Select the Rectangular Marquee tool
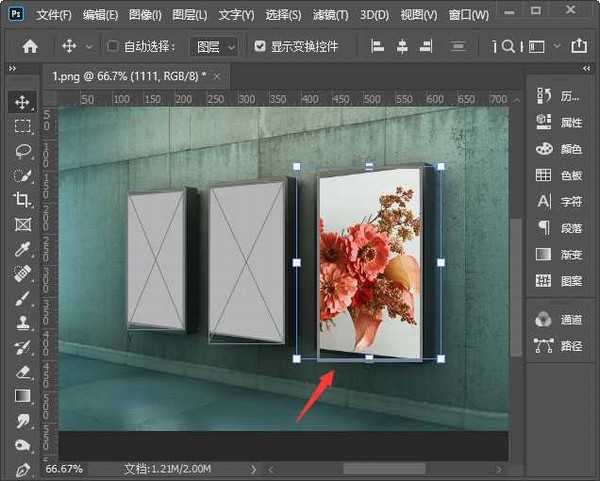The image size is (600, 481). pyautogui.click(x=22, y=126)
